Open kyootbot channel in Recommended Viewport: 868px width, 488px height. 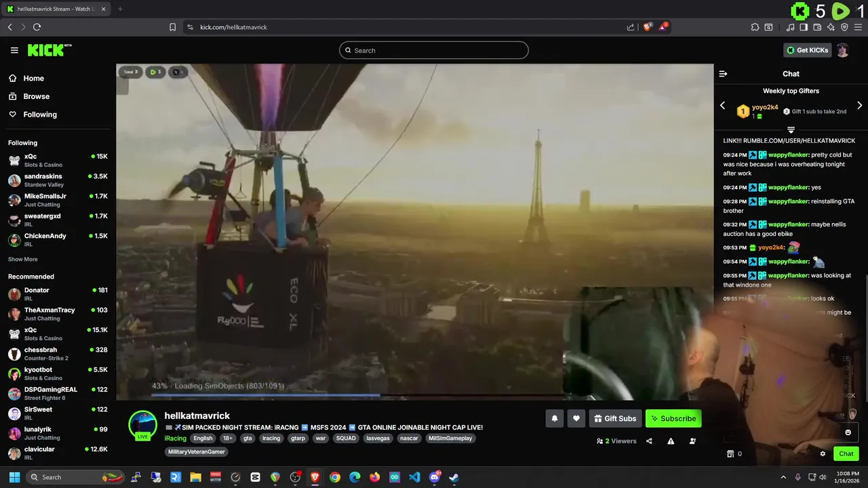click(x=58, y=373)
